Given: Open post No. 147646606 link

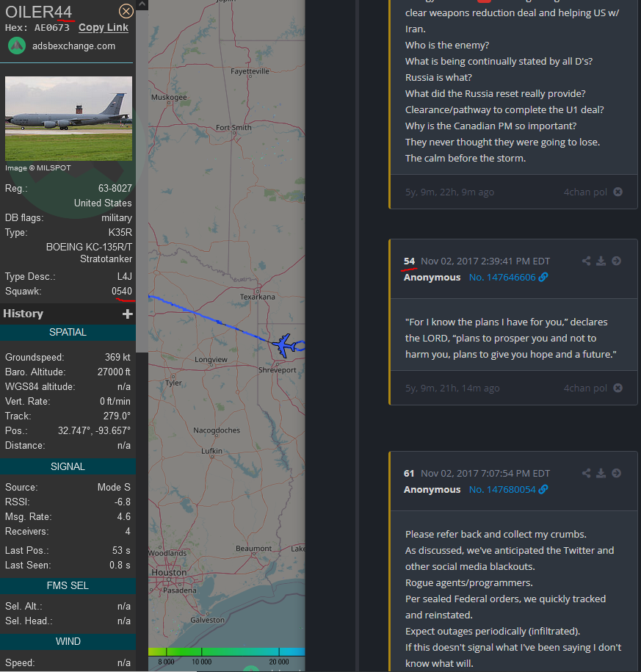Looking at the screenshot, I should [x=502, y=278].
